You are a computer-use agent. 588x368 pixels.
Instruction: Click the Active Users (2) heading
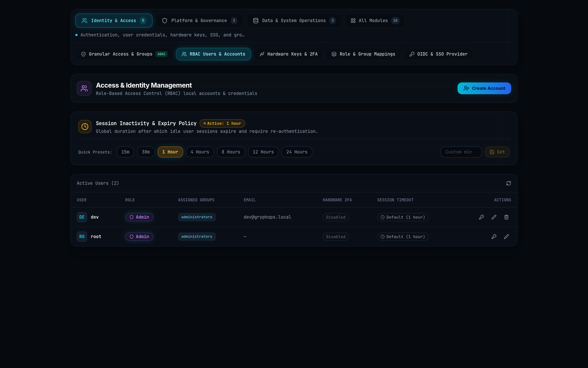[98, 183]
